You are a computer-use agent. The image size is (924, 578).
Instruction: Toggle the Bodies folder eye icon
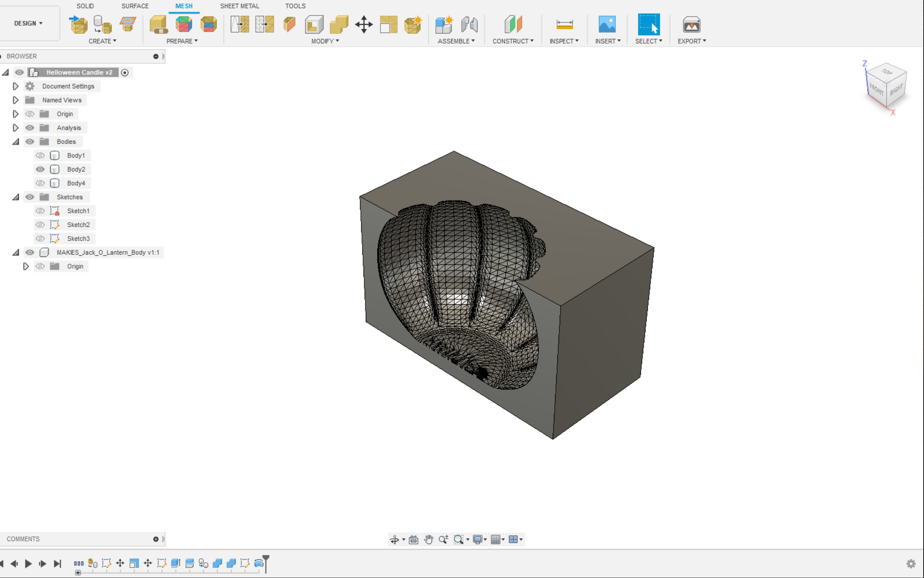click(x=30, y=142)
